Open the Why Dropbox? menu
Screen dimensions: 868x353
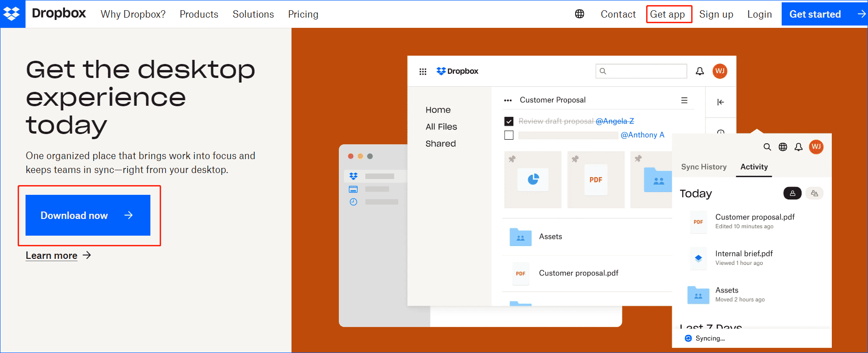(x=133, y=14)
